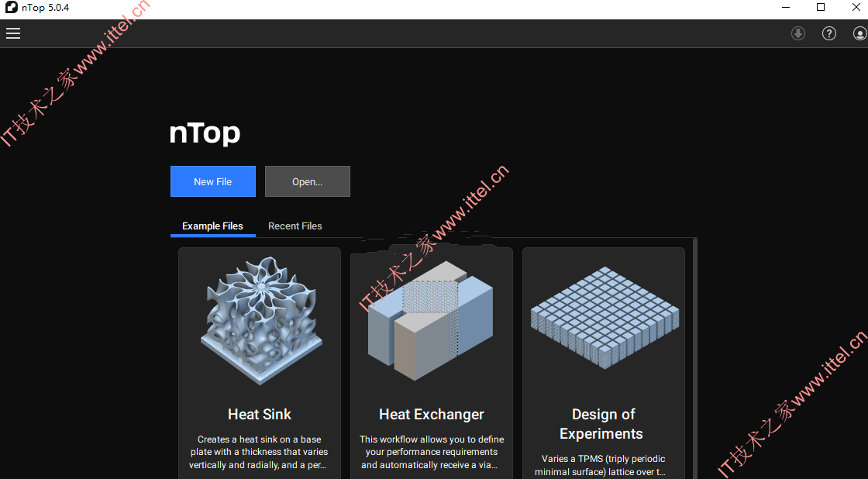Switch to the Example Files tab
This screenshot has width=868, height=479.
[x=212, y=226]
